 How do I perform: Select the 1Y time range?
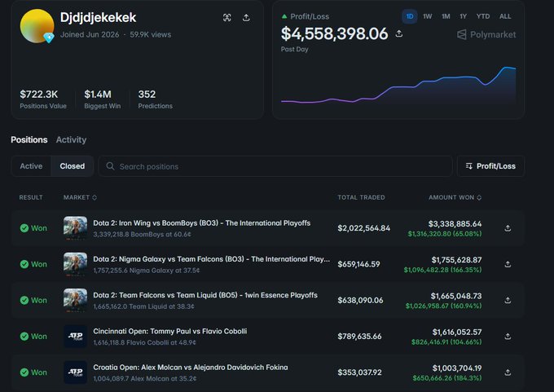[x=464, y=16]
